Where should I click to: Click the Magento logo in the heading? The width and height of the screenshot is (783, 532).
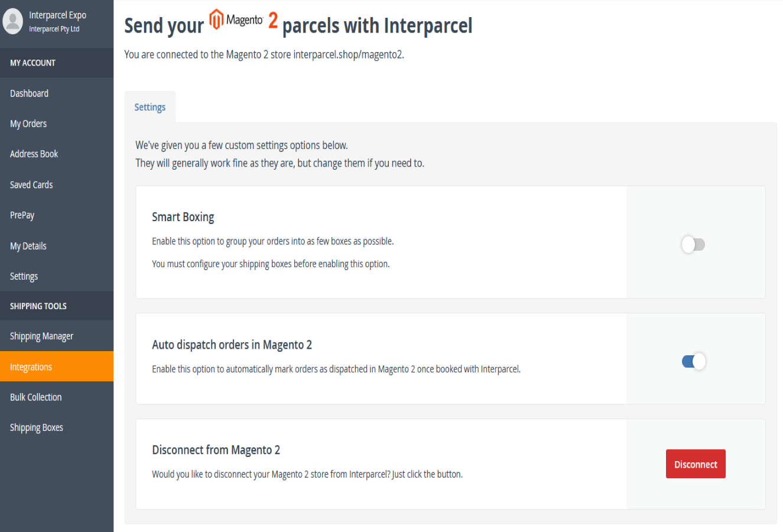coord(236,20)
